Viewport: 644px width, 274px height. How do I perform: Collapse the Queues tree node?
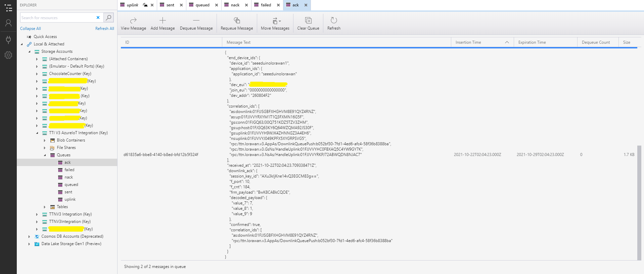point(45,155)
